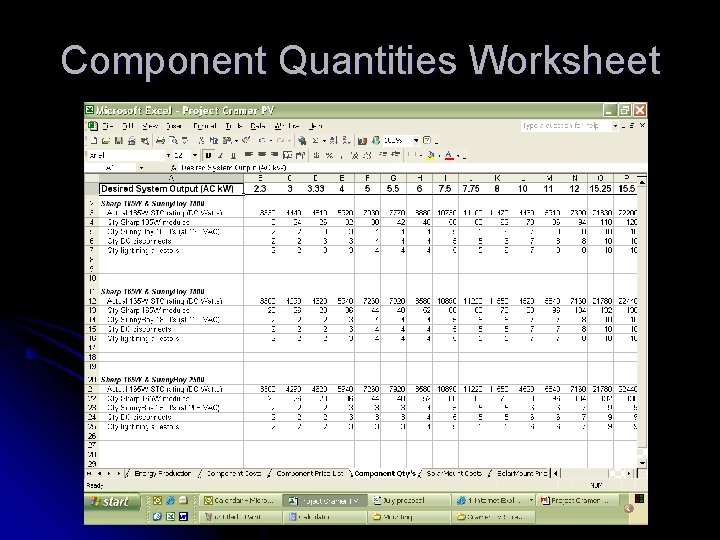Create a new workbook with the New icon
This screenshot has width=720, height=540.
[x=94, y=141]
